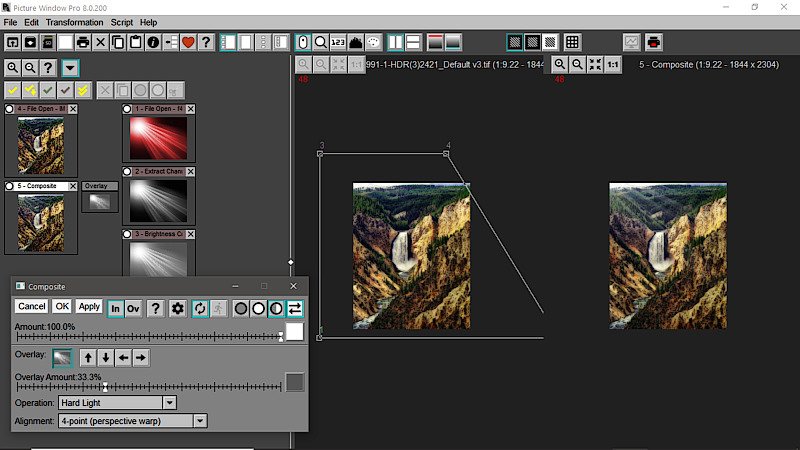This screenshot has width=800, height=450.
Task: Click Cancel in the Composite dialog
Action: [x=31, y=307]
